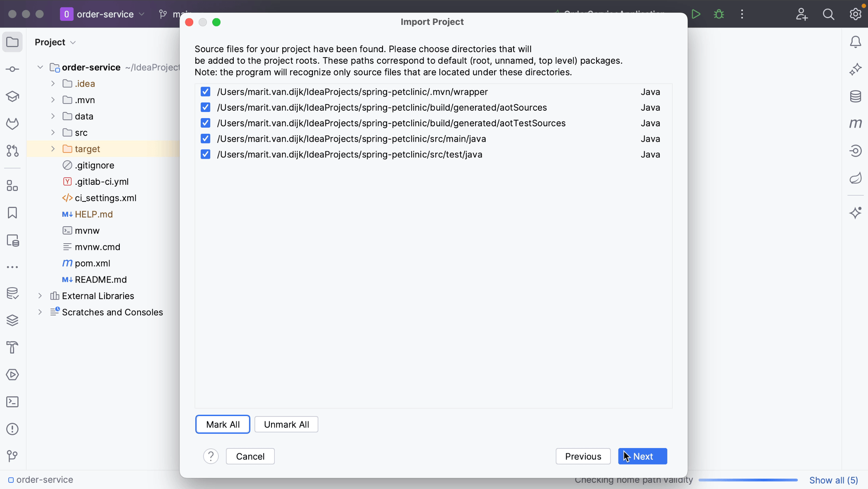This screenshot has height=489, width=868.
Task: Open the Build tool window via hammer icon
Action: [x=12, y=347]
